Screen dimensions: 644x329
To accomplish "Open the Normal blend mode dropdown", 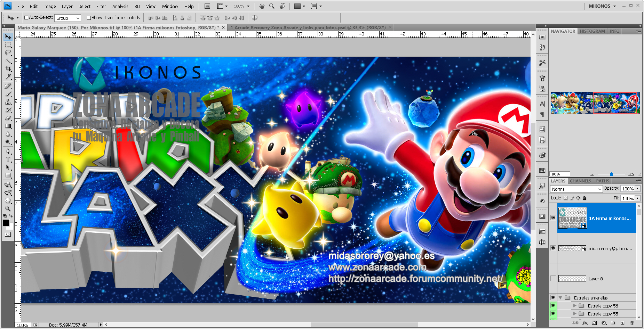I will [576, 189].
